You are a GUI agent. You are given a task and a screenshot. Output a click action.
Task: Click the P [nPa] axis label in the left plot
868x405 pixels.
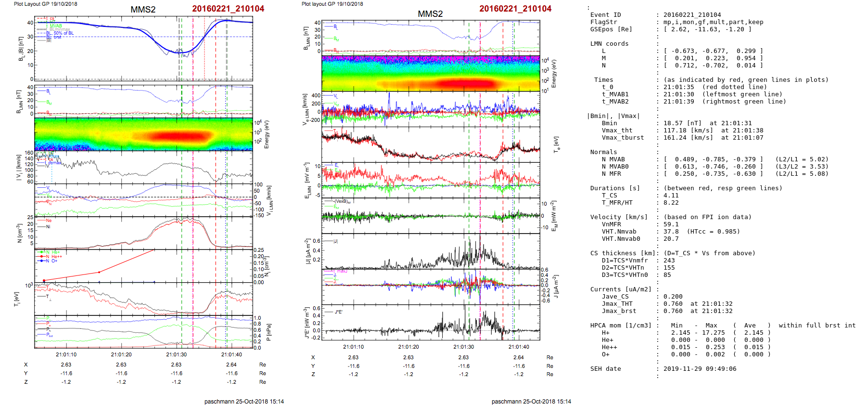[x=268, y=332]
